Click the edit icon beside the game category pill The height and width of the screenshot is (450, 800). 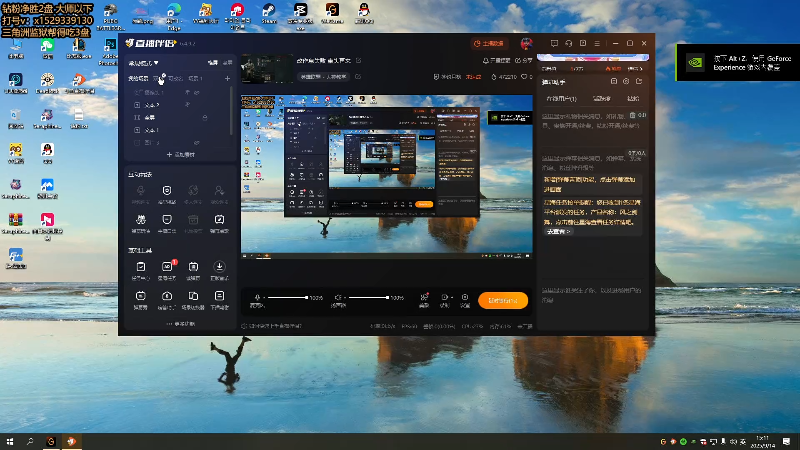pyautogui.click(x=358, y=77)
